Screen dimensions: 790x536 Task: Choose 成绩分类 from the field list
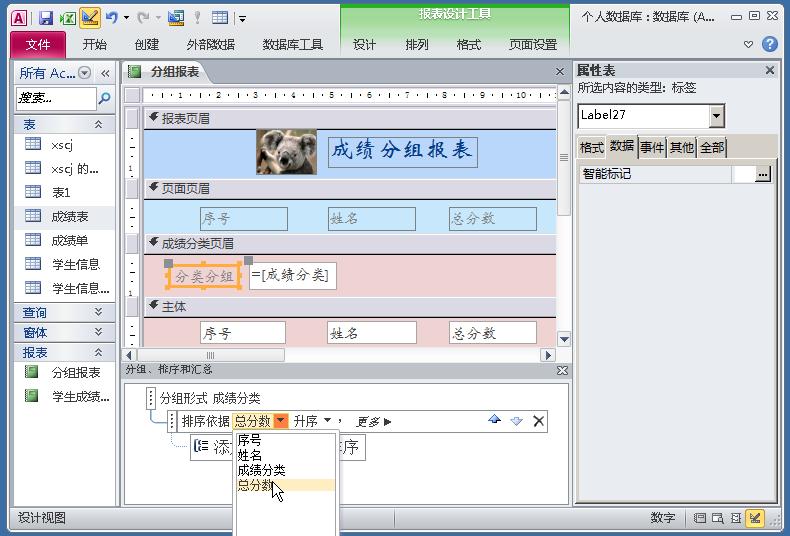tap(285, 471)
